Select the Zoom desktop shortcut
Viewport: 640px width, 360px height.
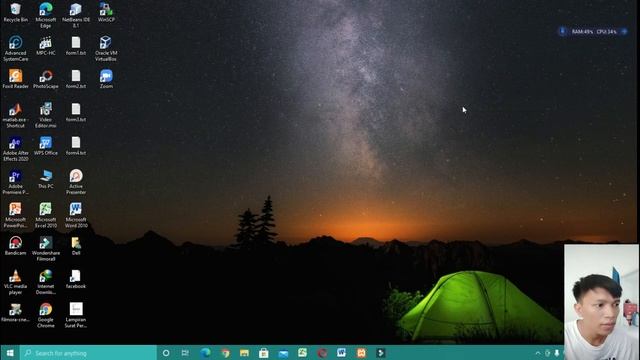click(106, 79)
